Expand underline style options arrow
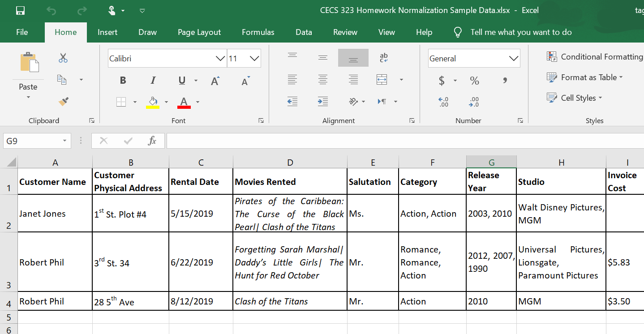Viewport: 644px width, 334px height. coord(196,81)
